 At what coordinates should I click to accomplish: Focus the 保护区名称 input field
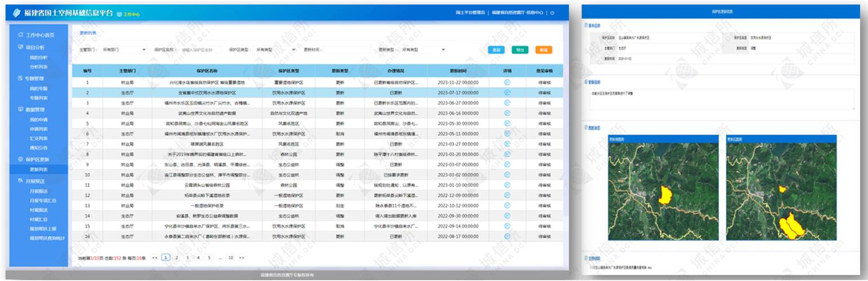200,49
